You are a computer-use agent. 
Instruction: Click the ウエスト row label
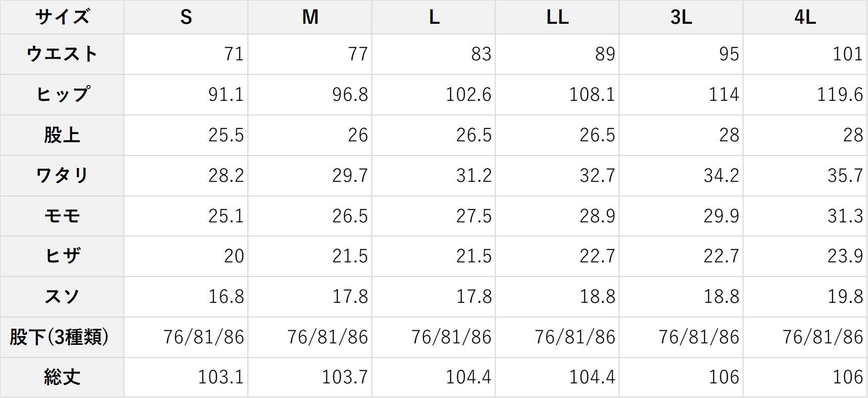(x=62, y=54)
